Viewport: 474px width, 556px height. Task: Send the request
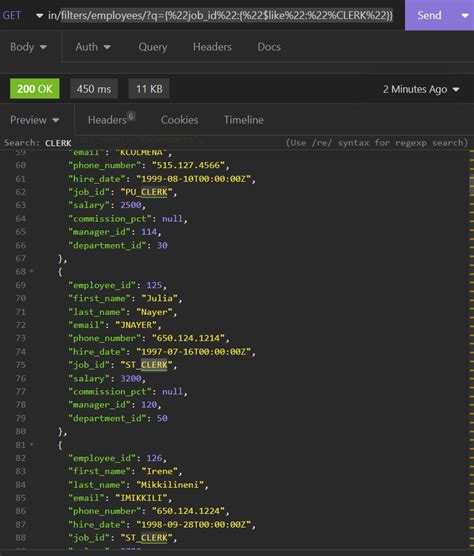point(429,15)
